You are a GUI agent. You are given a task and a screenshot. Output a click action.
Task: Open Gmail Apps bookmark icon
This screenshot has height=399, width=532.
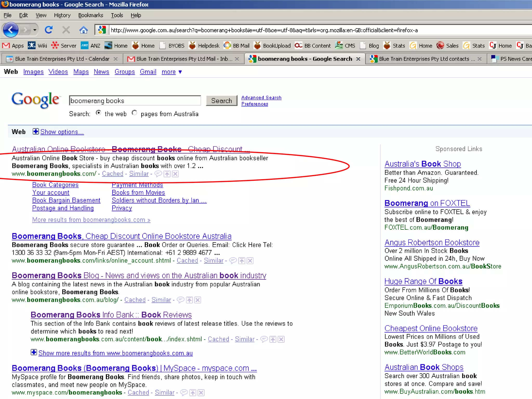[x=6, y=46]
